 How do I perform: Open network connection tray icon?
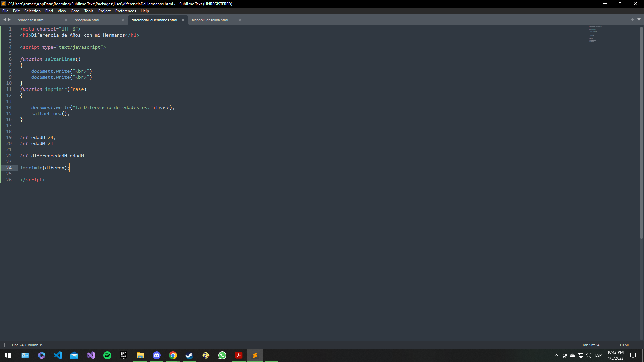point(581,355)
